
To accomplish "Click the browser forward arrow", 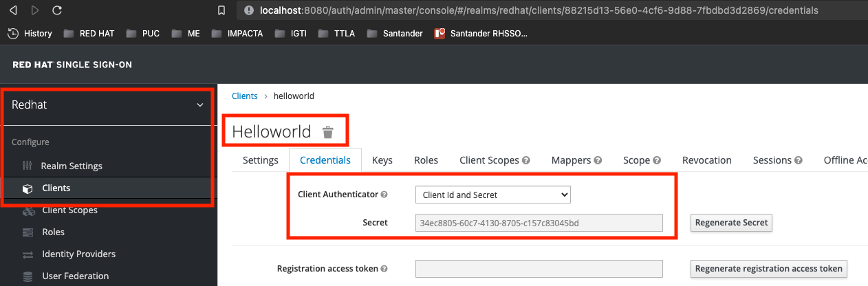I will pyautogui.click(x=35, y=10).
